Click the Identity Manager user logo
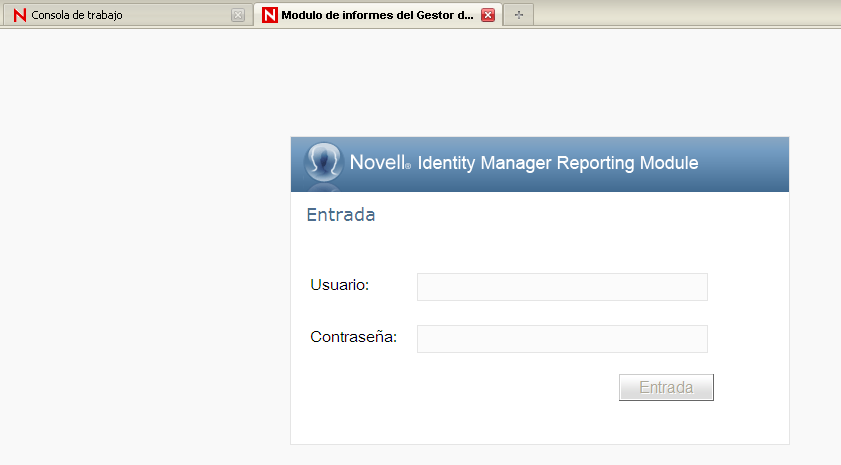Screen dimensions: 841x465 click(323, 161)
